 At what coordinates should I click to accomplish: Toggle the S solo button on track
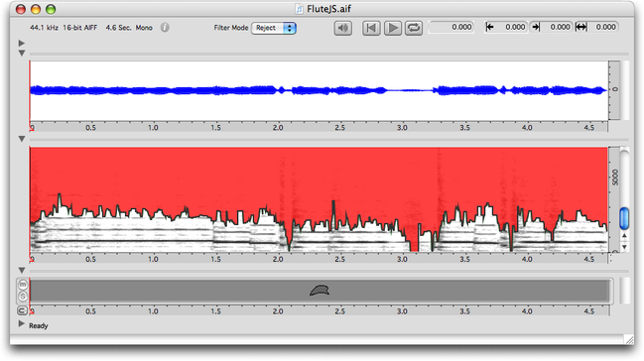click(23, 296)
